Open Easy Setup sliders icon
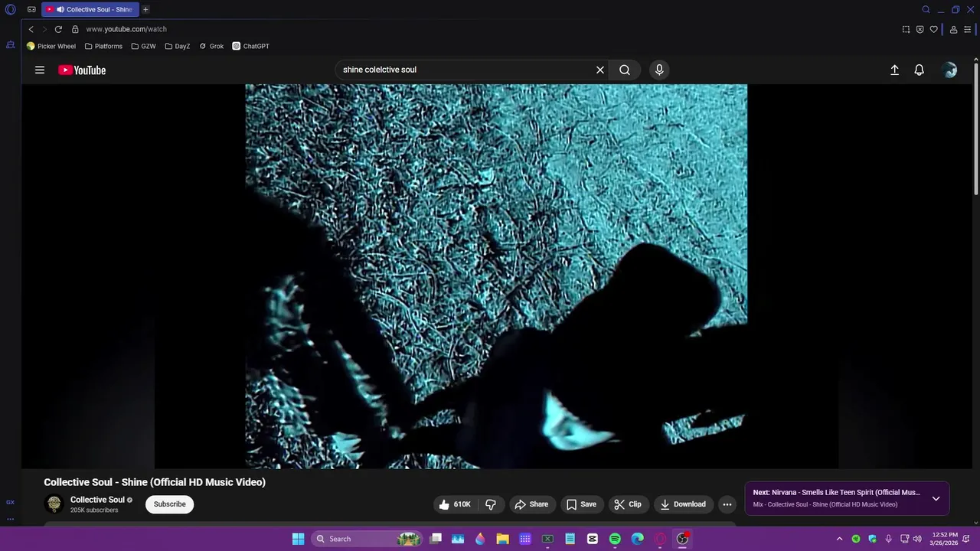The image size is (980, 551). [967, 29]
